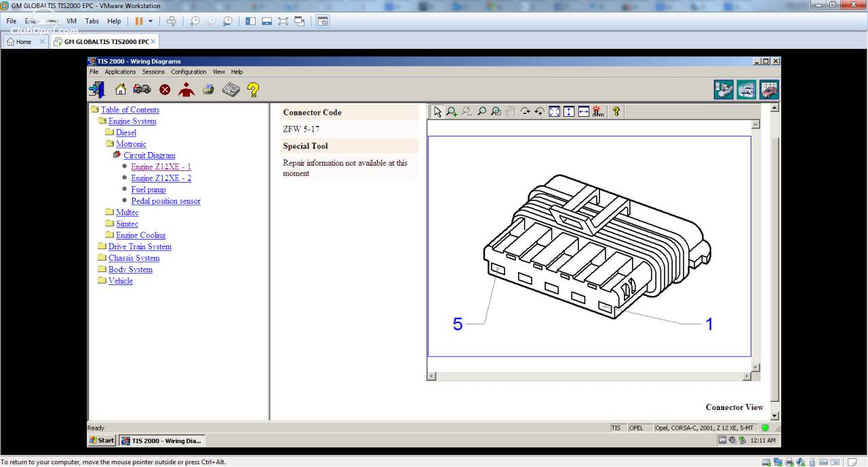Click the Windows Start button in VM
This screenshot has height=467, width=868.
pos(102,441)
